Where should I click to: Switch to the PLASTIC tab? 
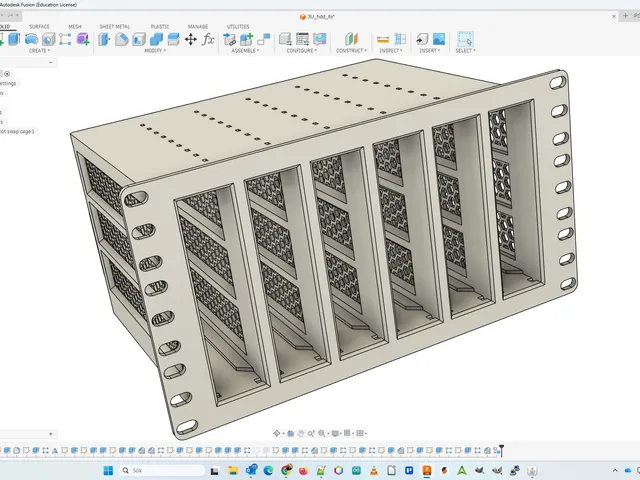coord(160,27)
